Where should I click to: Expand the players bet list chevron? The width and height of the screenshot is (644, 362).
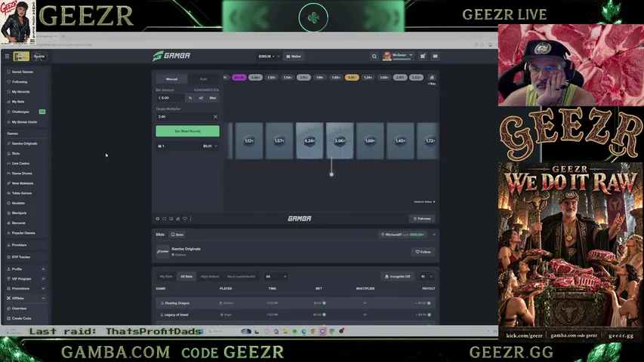(216, 146)
